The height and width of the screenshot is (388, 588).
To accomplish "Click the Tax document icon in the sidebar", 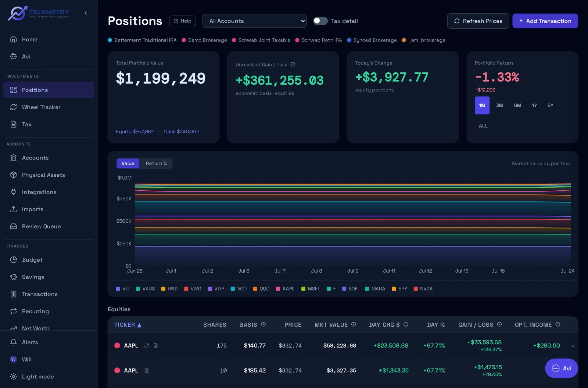I will [14, 124].
